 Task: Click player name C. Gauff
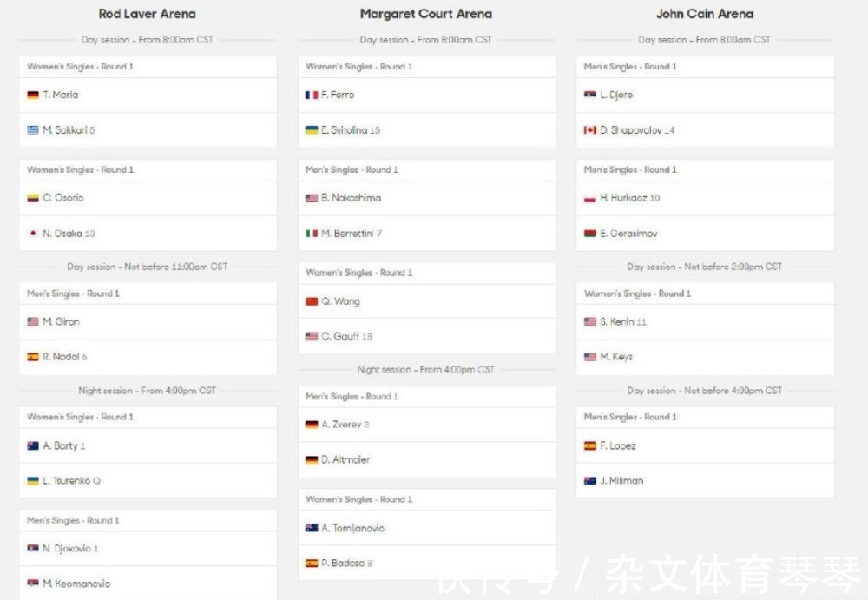[340, 336]
